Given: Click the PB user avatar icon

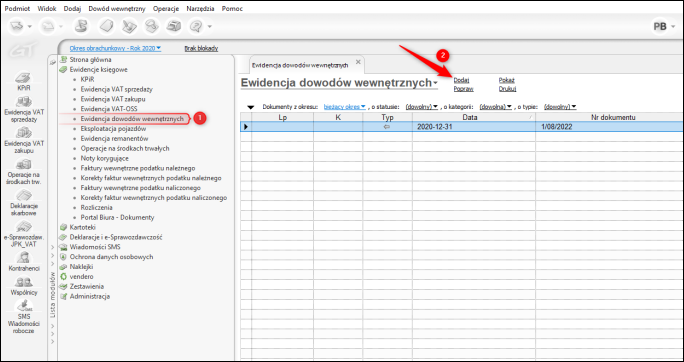Looking at the screenshot, I should [x=660, y=27].
